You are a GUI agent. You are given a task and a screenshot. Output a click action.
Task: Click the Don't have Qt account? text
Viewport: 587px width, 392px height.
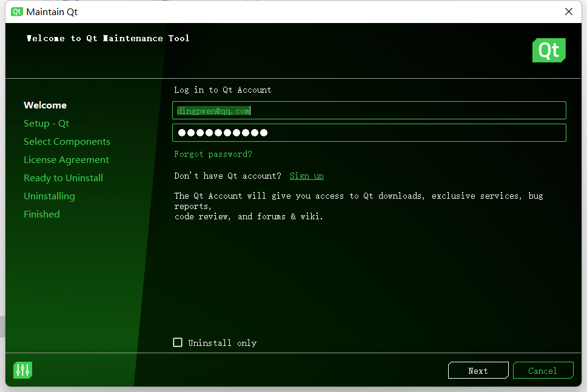click(227, 176)
